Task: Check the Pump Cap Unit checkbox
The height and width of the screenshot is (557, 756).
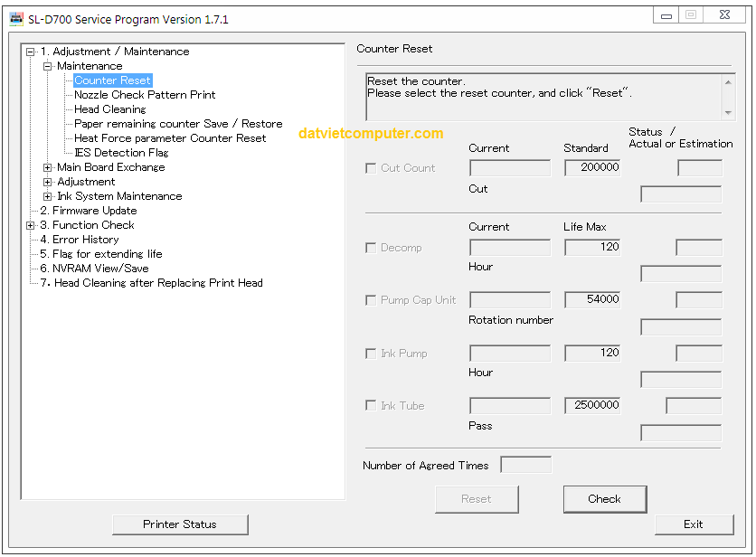Action: (x=371, y=300)
